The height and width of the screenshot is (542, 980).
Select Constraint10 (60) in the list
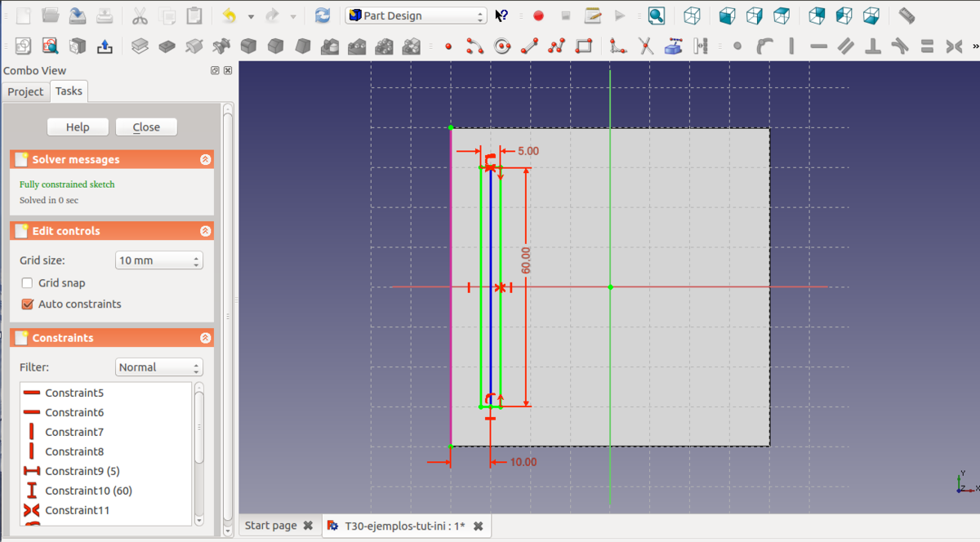[x=88, y=491]
